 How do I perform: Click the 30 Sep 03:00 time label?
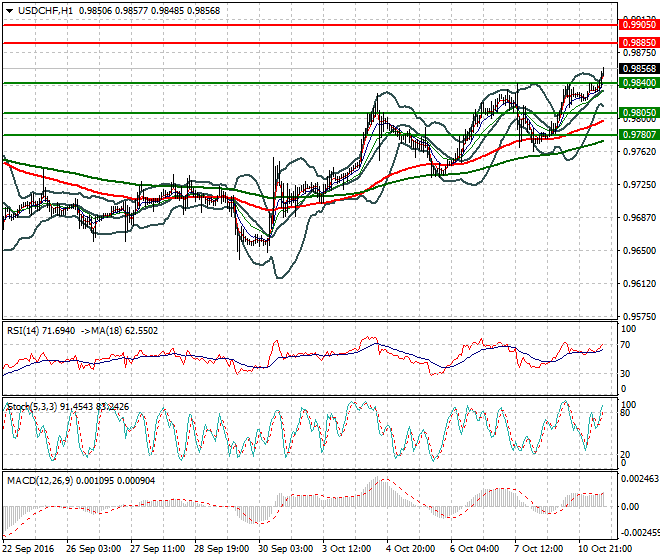click(x=285, y=549)
